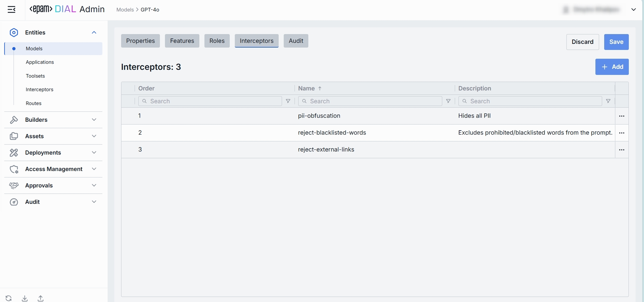Screen dimensions: 644x302
Task: Click the Add interceptor button
Action: (x=612, y=67)
